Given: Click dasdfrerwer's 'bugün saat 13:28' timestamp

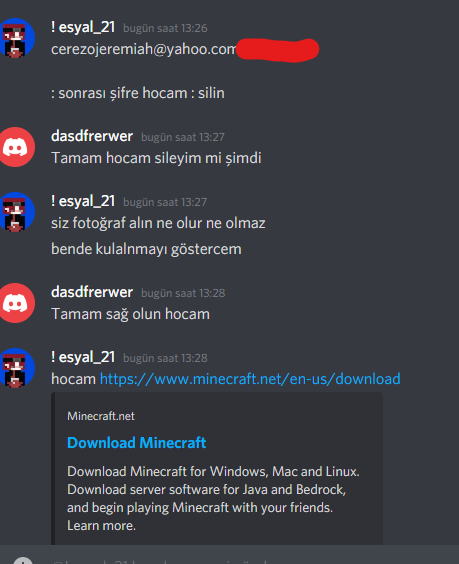Looking at the screenshot, I should click(183, 293).
